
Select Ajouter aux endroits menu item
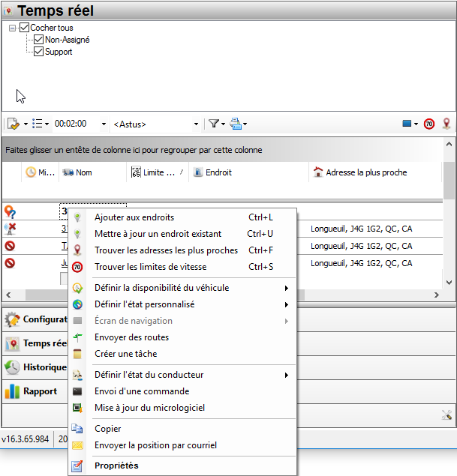(x=134, y=217)
